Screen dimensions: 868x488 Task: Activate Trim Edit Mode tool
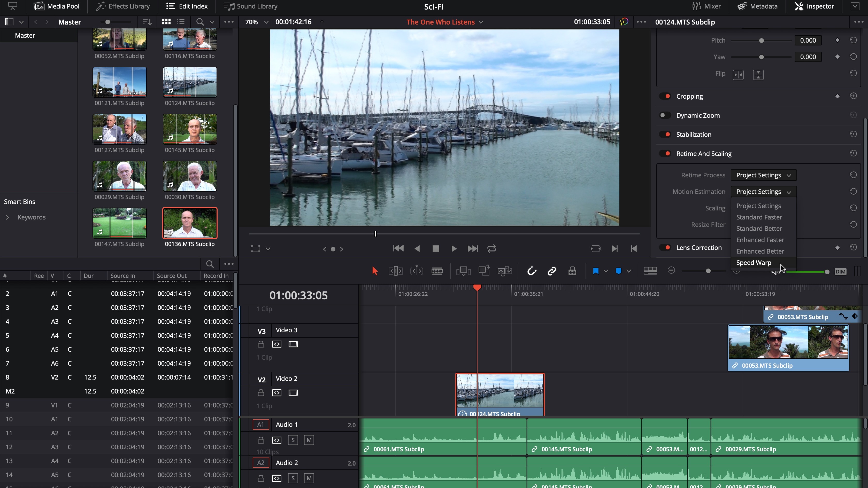click(x=396, y=271)
